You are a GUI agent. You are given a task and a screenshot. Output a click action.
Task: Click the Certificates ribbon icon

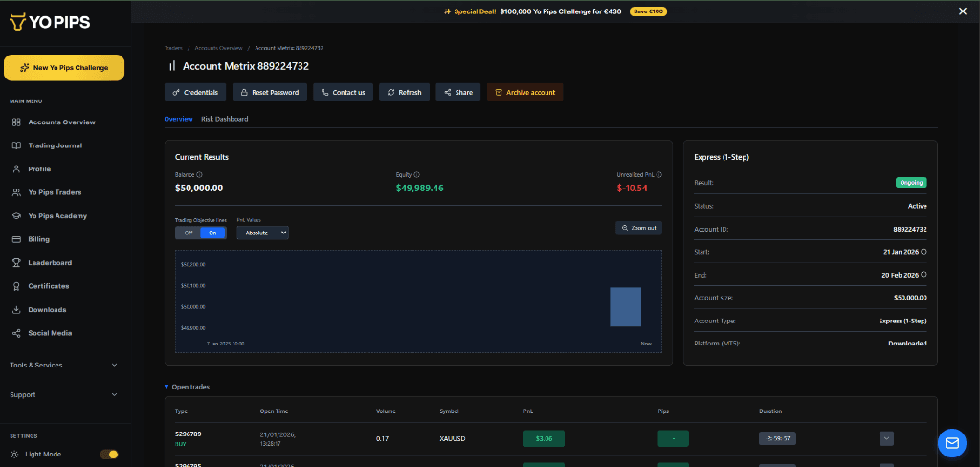[x=17, y=286]
